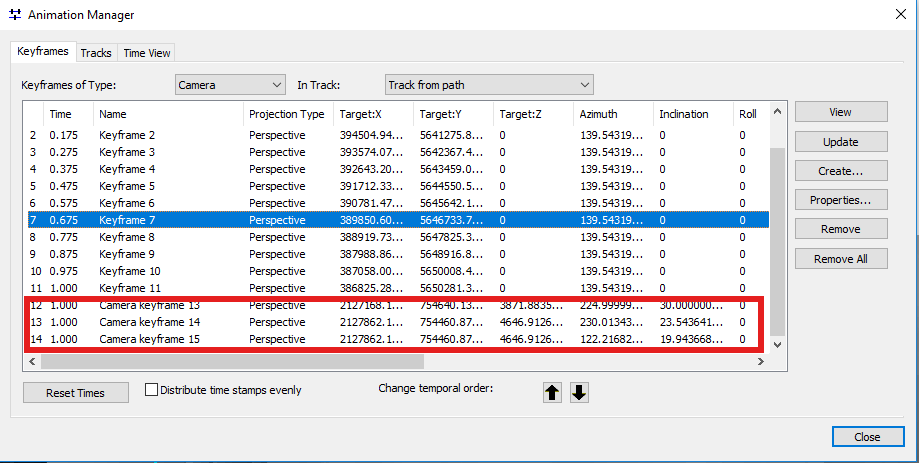Select the Keyframe 2 row
The height and width of the screenshot is (463, 919).
(397, 135)
